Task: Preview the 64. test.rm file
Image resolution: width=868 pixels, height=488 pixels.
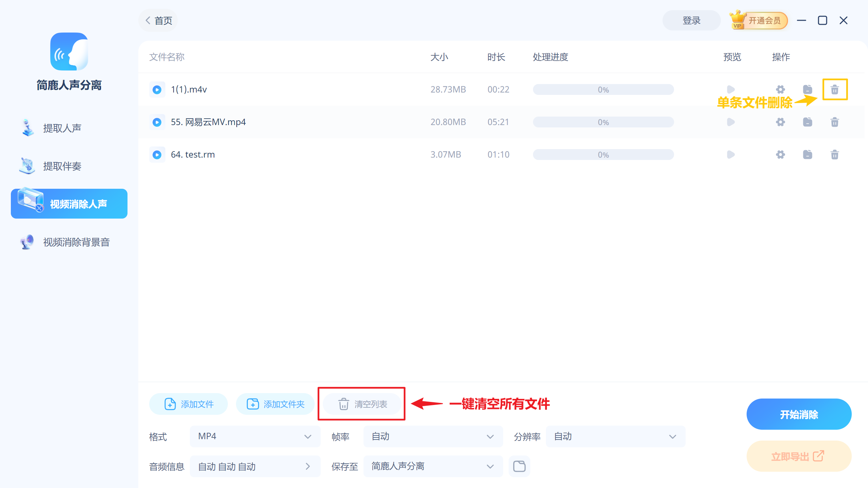Action: coord(731,155)
